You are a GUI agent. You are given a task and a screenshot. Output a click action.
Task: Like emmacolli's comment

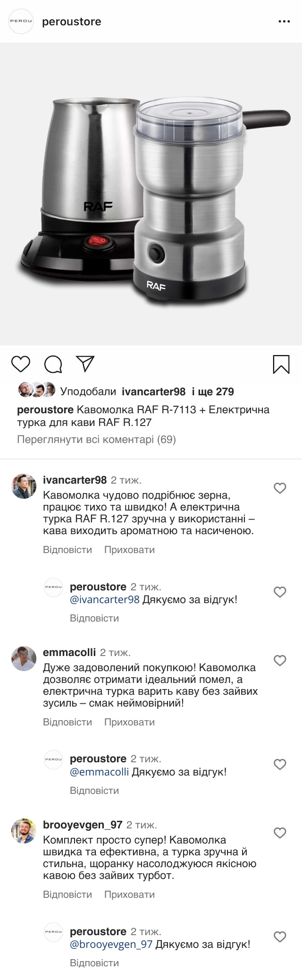click(280, 661)
